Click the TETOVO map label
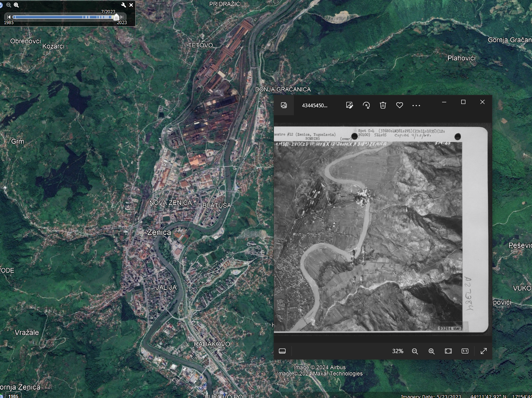This screenshot has height=398, width=532. [201, 45]
